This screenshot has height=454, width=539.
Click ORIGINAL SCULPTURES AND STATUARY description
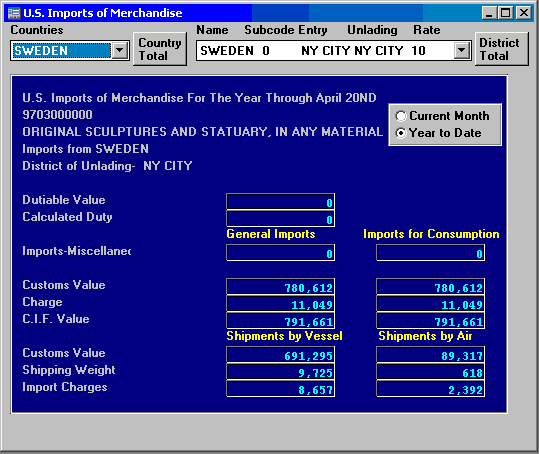click(x=202, y=132)
